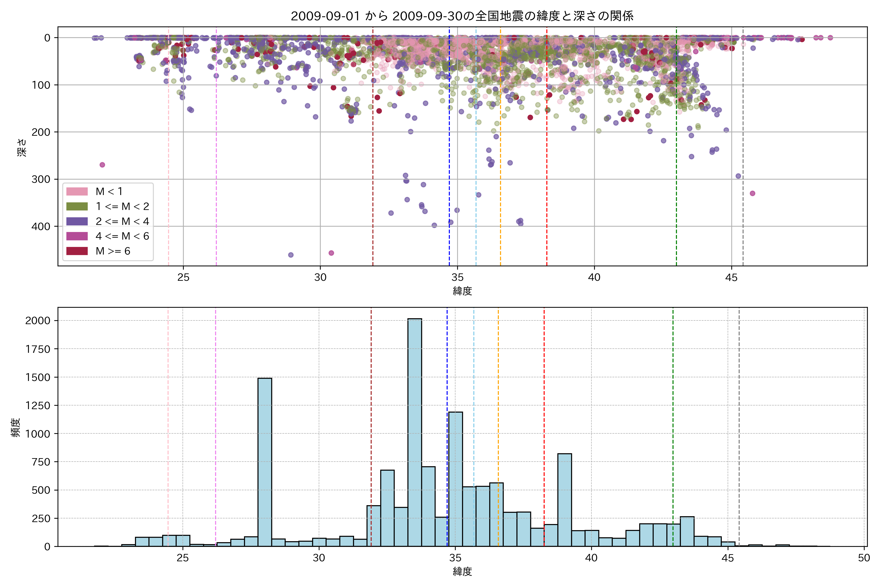Click the green 1 <= M < 2 swatch
Viewport: 882px width, 588px height.
point(77,207)
